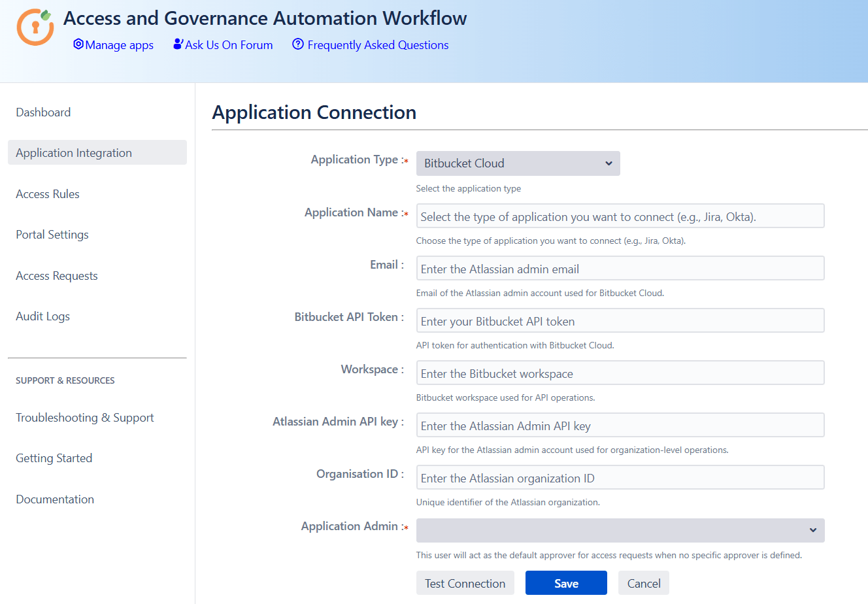This screenshot has height=604, width=868.
Task: Click the Manage apps gear icon
Action: click(x=78, y=44)
